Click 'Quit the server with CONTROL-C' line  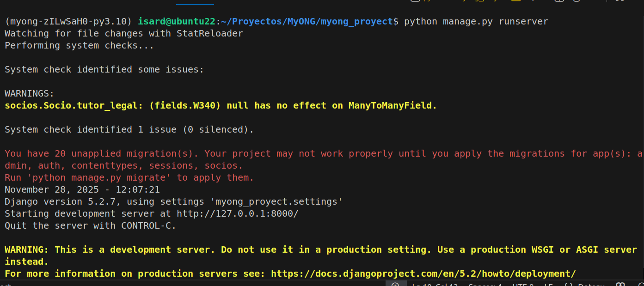pyautogui.click(x=90, y=225)
